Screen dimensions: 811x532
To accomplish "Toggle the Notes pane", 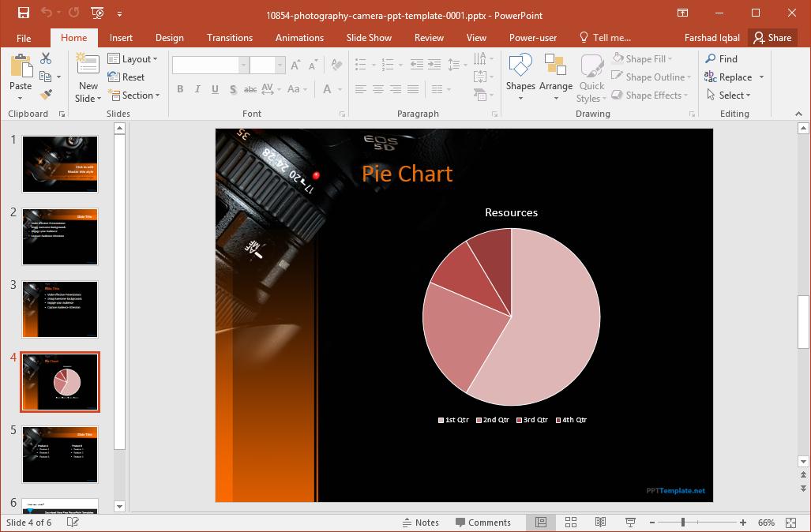I will click(x=420, y=523).
